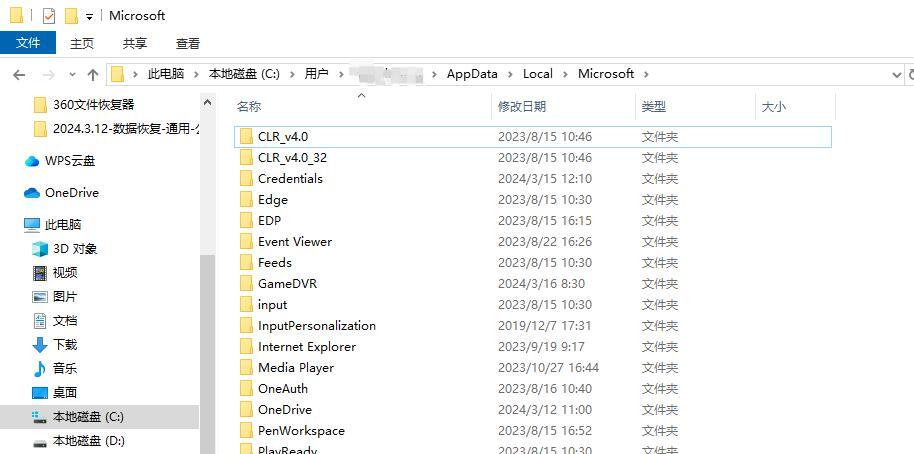Select the 音乐 music icon
The height and width of the screenshot is (454, 914).
[40, 368]
